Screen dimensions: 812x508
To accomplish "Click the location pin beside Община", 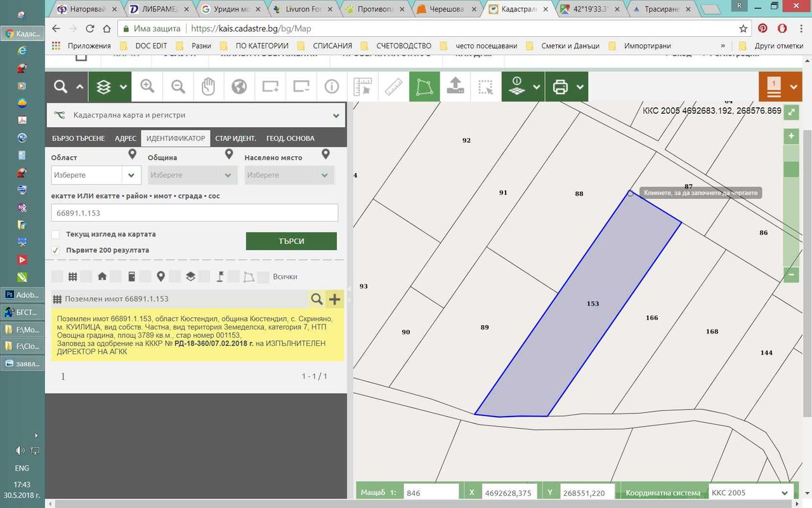I will pos(229,154).
